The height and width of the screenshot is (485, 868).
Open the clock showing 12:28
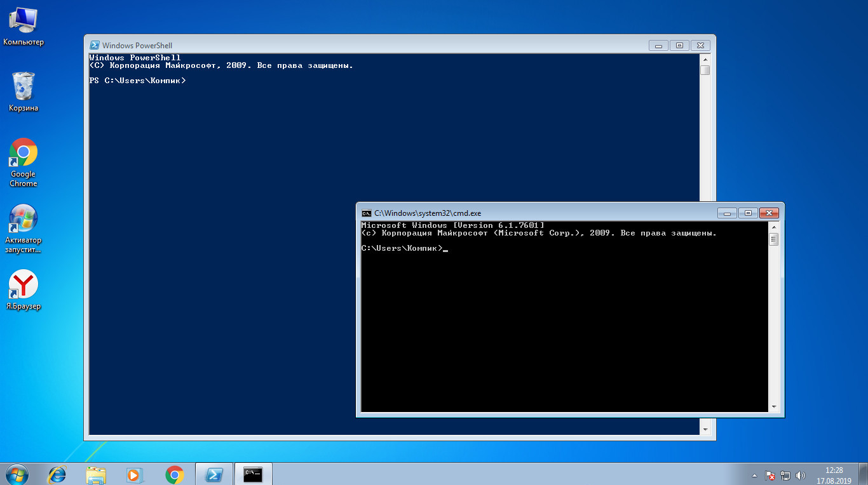coord(834,475)
